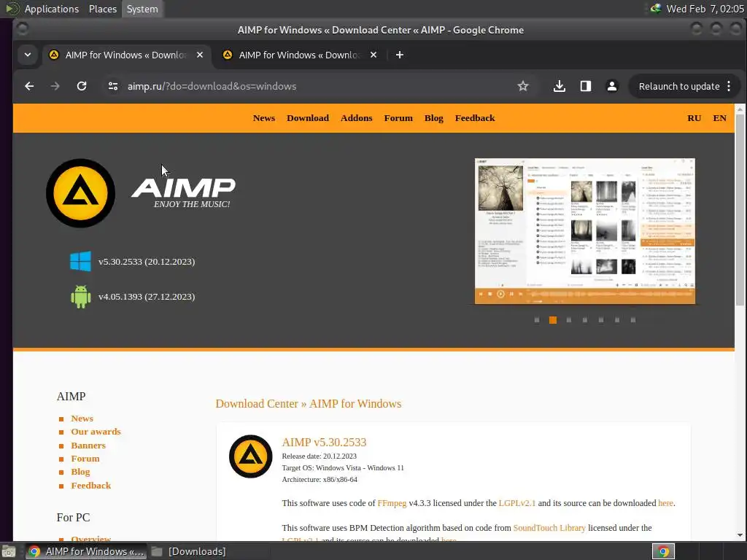Click the Downloads window in taskbar
Viewport: 747px width, 560px height.
(x=189, y=551)
